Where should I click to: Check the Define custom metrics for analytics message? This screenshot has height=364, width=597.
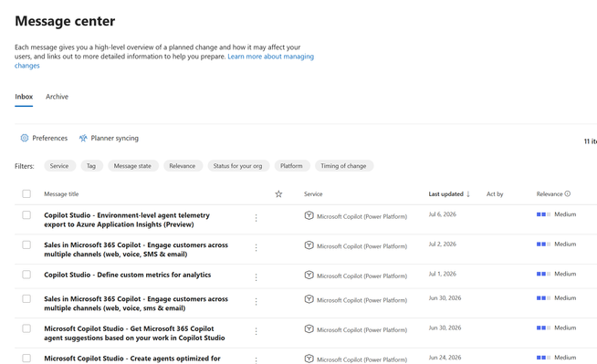(x=26, y=275)
